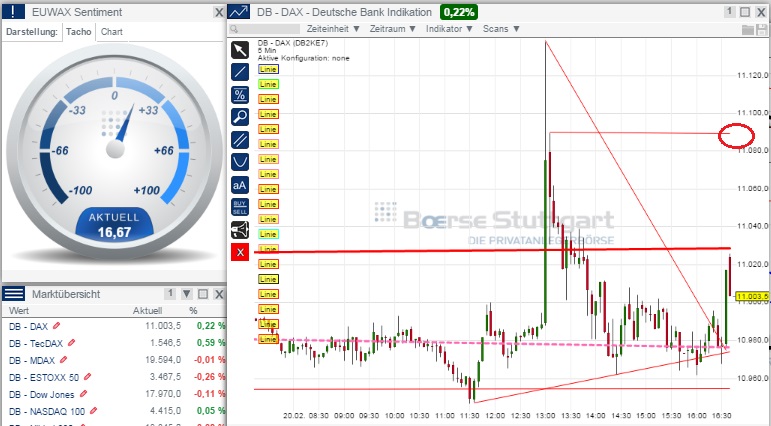
Task: Click the chart search input field
Action: click(x=264, y=29)
